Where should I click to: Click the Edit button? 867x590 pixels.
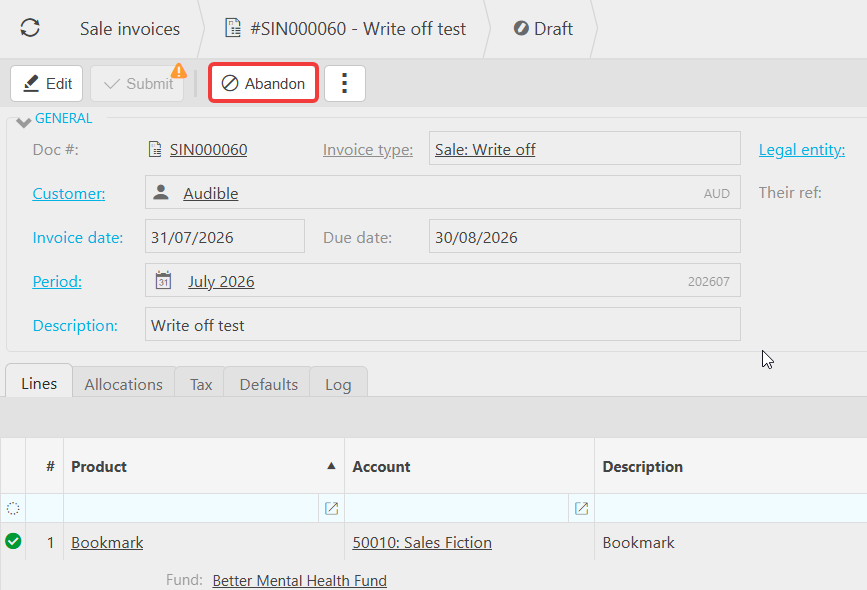coord(46,83)
